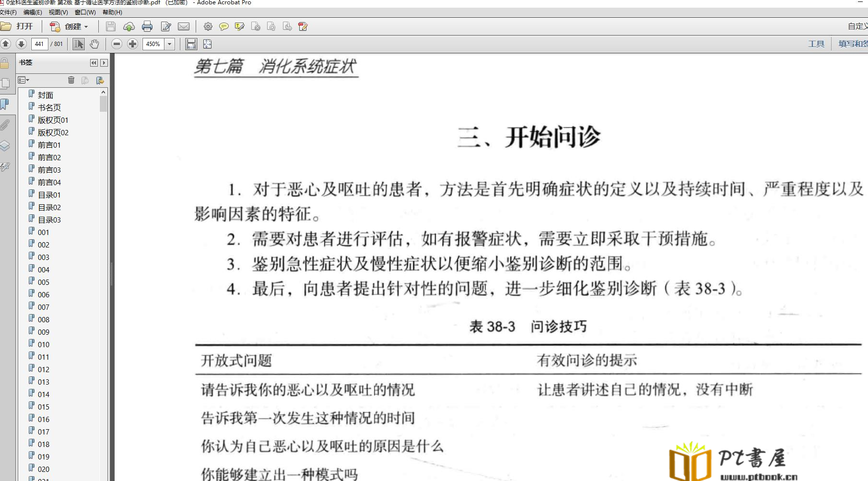The image size is (868, 481).
Task: Send file via the email envelope icon
Action: [184, 26]
